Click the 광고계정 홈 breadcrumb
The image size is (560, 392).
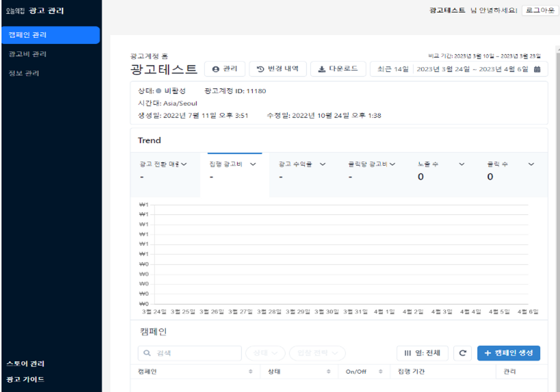coord(149,56)
